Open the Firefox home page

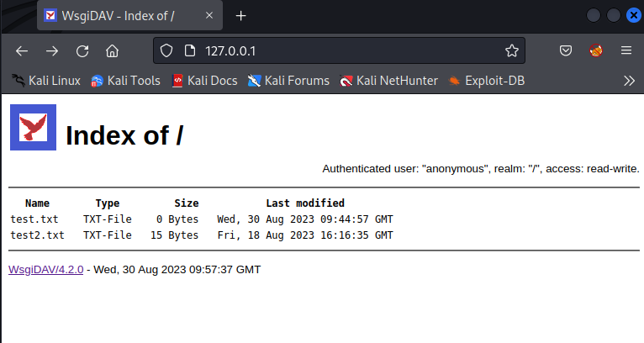[x=112, y=51]
